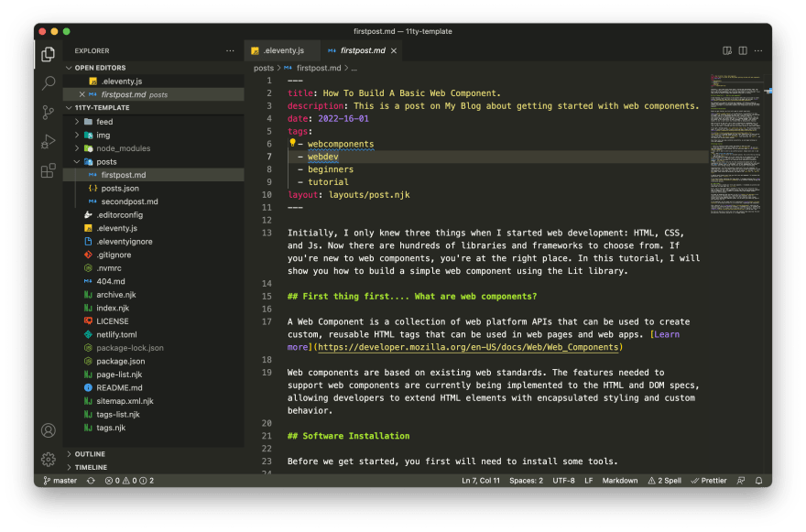Open package-lock.json file
The image size is (806, 532).
153,349
